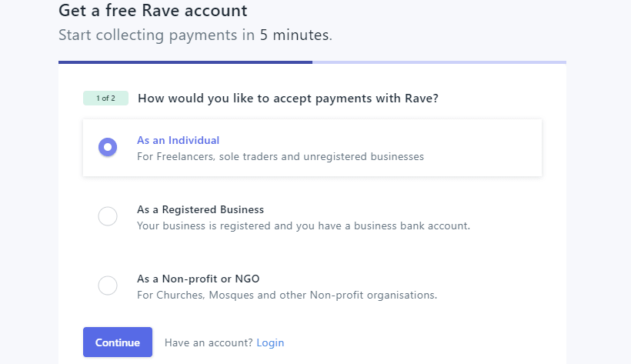This screenshot has height=364, width=631.
Task: Select the As an Individual radio button
Action: pyautogui.click(x=108, y=147)
